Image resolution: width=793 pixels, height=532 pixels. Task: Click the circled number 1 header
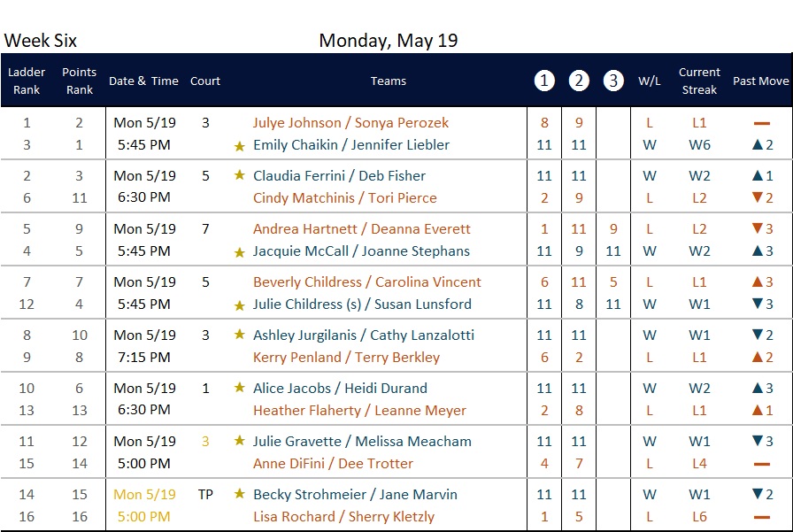point(544,81)
